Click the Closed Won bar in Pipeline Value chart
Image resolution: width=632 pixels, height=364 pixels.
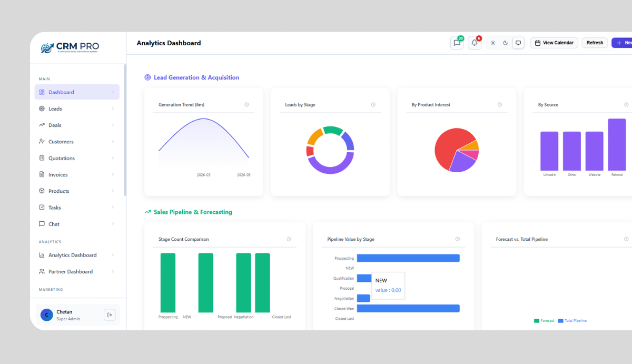pos(408,309)
